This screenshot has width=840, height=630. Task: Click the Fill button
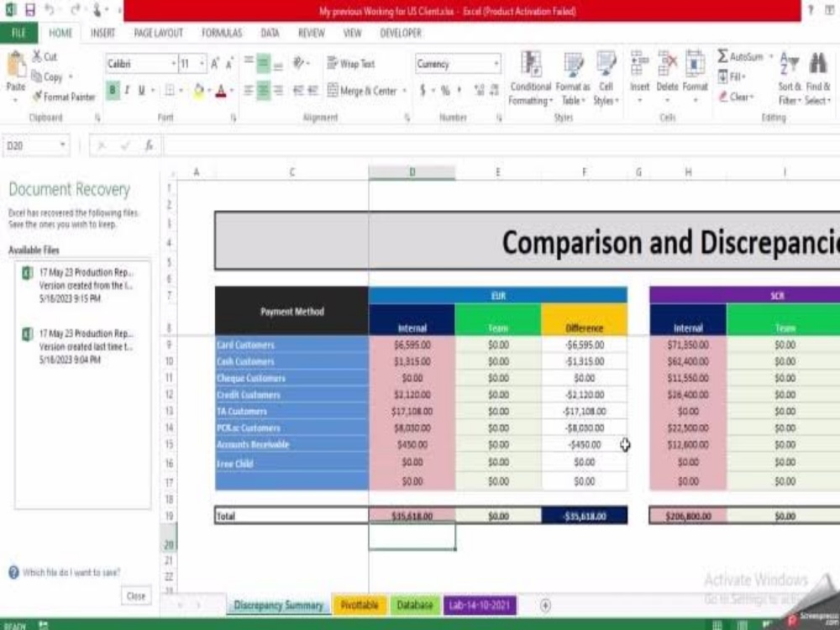(x=732, y=76)
